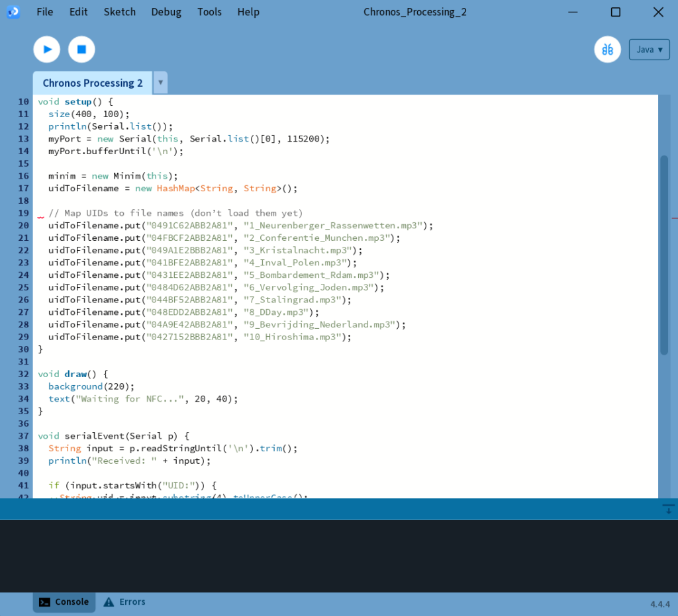Open the Sketch menu
Viewport: 678px width, 616px height.
tap(120, 12)
